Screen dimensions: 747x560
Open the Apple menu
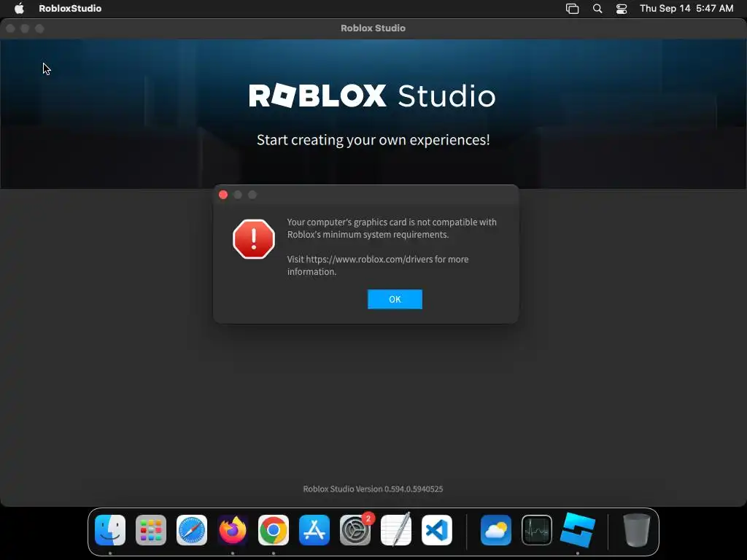19,8
